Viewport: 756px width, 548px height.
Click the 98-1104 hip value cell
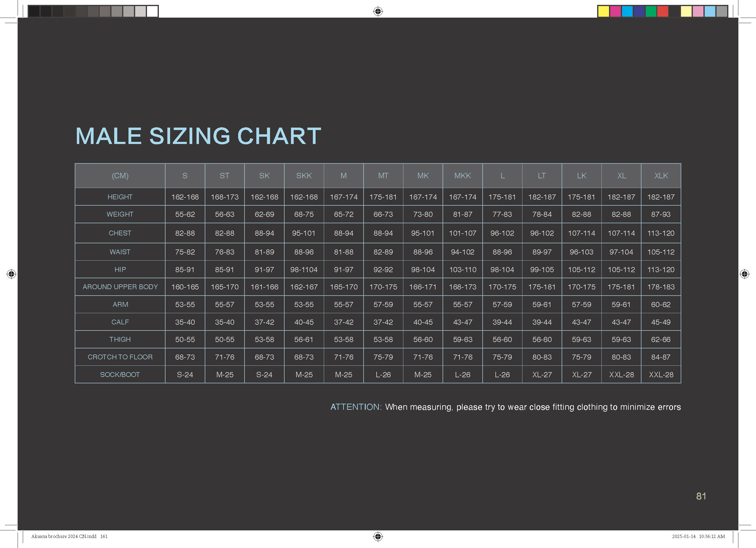[x=304, y=270]
